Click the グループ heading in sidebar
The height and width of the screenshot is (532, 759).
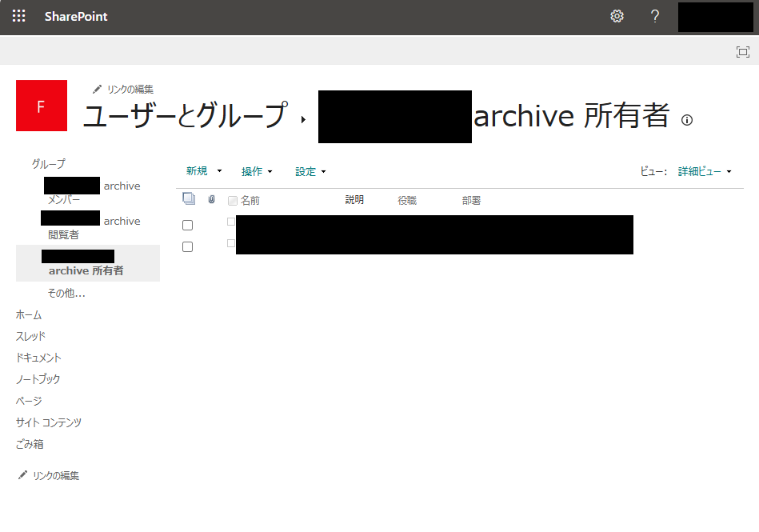tap(49, 164)
